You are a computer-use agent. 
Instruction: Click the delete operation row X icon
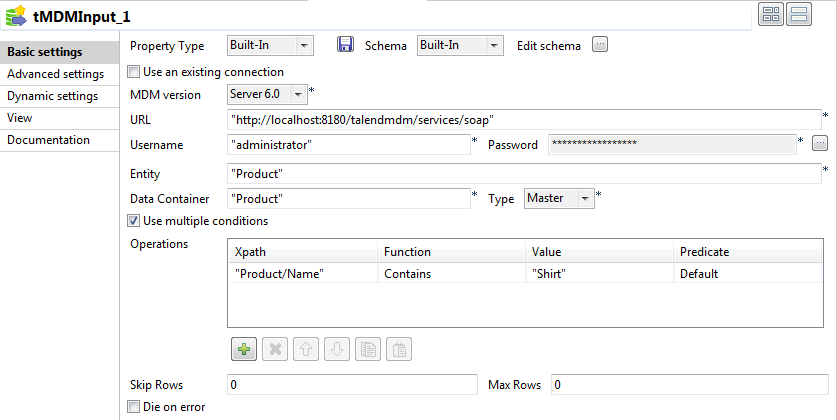pos(277,349)
